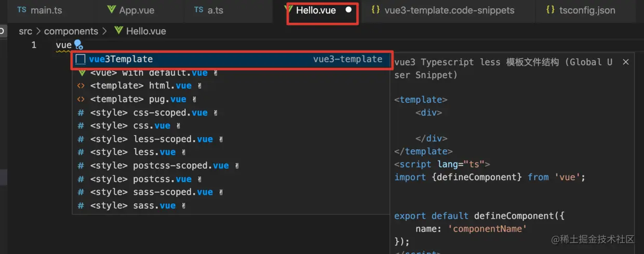Viewport: 644px width, 254px height.
Task: Click the src breadcrumb segment
Action: pos(25,31)
